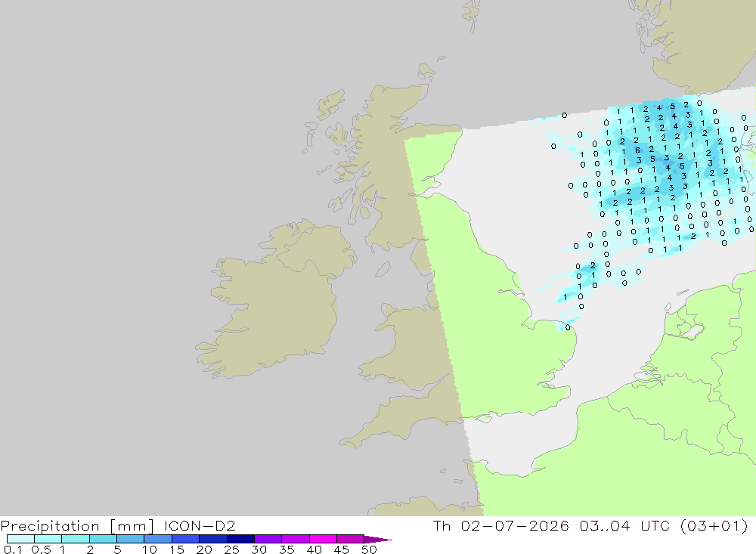The height and width of the screenshot is (554, 756).
Task: Click the '25' legend scale label
Action: pos(231,549)
